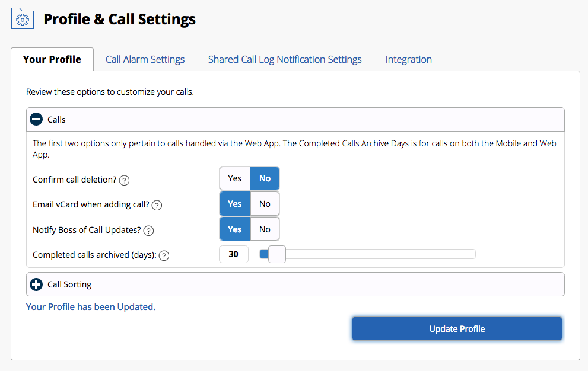Turn off Notify Boss of Call Updates
This screenshot has height=371, width=588.
tap(265, 229)
